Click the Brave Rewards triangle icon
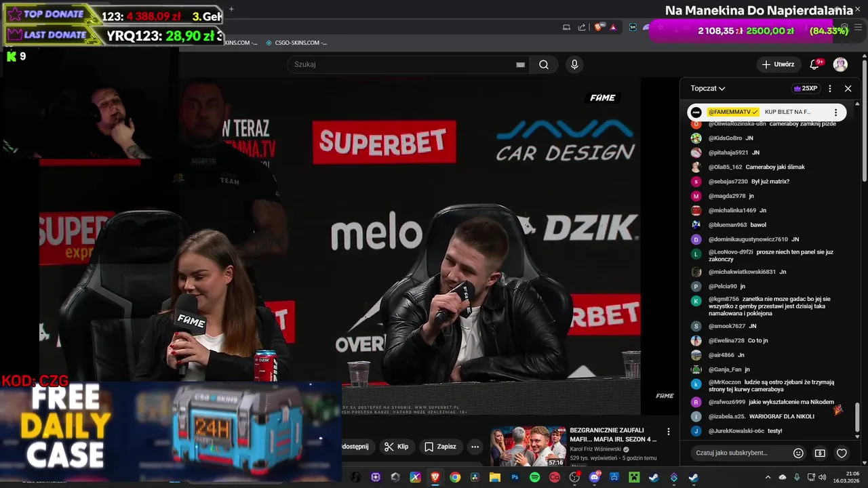This screenshot has width=868, height=488. click(x=613, y=27)
